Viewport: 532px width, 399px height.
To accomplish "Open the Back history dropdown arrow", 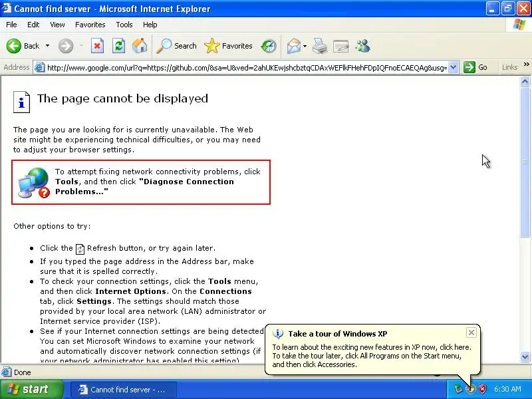I will coord(47,46).
